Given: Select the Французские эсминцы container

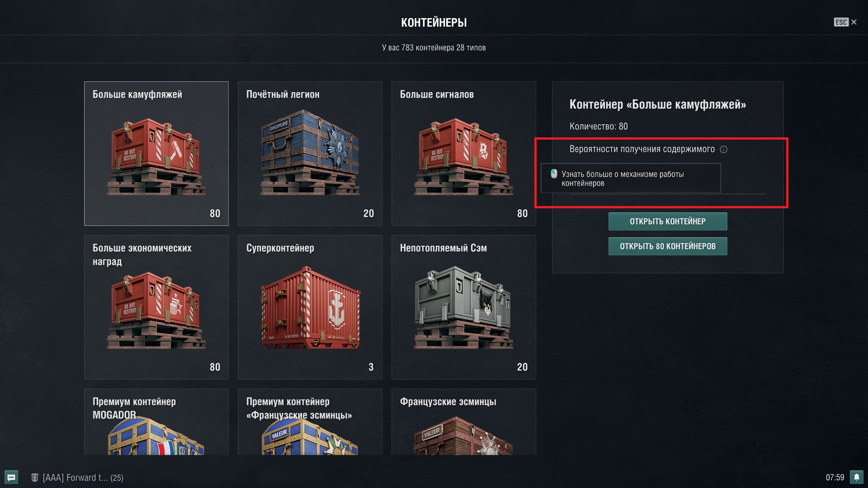Looking at the screenshot, I should click(464, 422).
